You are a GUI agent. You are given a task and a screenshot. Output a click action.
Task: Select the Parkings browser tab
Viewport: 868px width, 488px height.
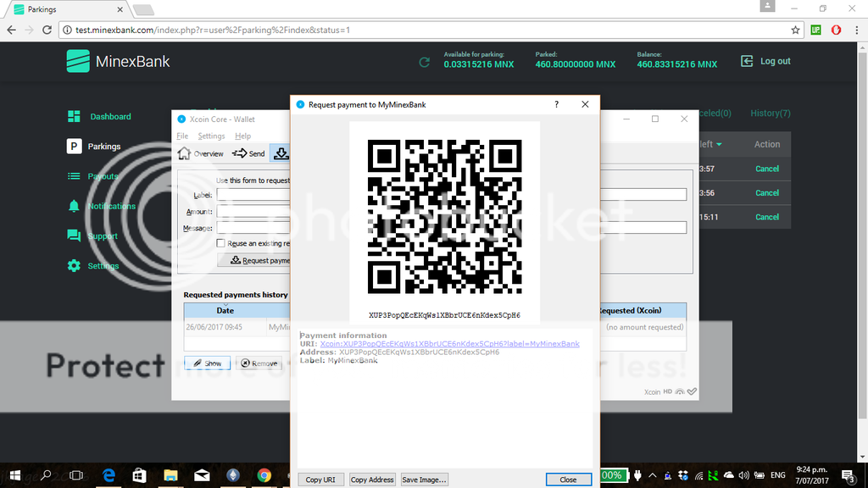pyautogui.click(x=66, y=9)
